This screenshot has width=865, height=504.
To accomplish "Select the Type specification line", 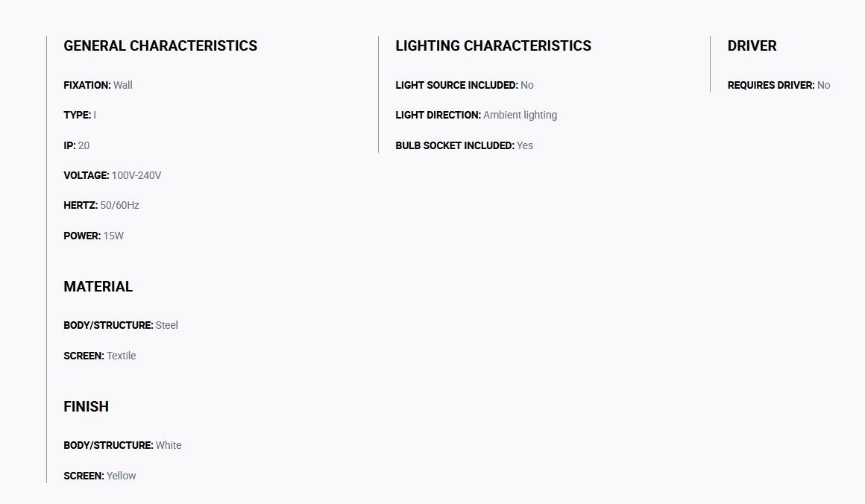I will coord(80,116).
